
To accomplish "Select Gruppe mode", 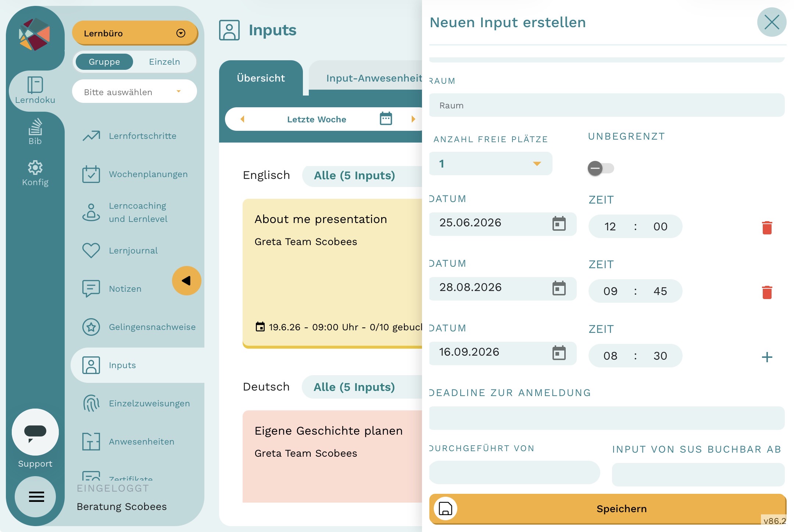I will 104,62.
